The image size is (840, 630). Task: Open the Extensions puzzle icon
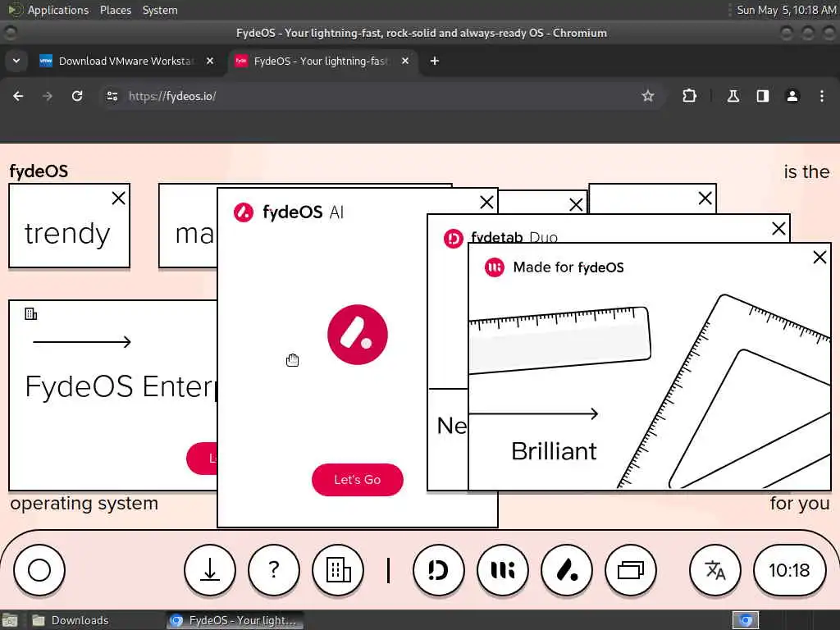(689, 96)
